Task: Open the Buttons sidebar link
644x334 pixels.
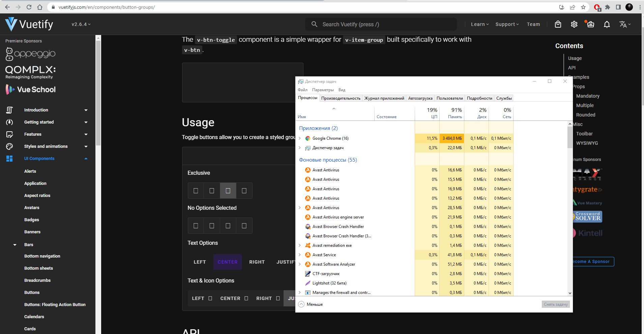Action: pyautogui.click(x=32, y=293)
